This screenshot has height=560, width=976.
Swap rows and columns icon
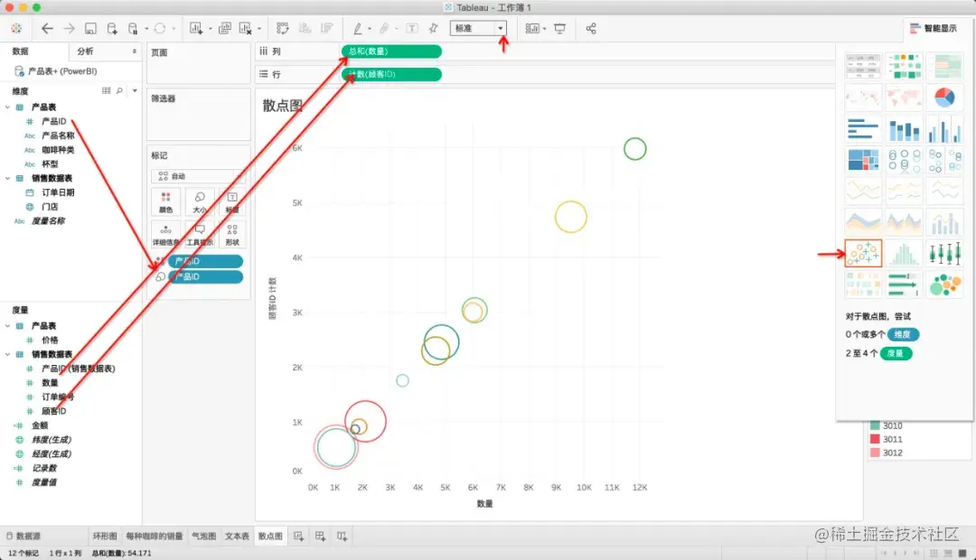[x=283, y=29]
